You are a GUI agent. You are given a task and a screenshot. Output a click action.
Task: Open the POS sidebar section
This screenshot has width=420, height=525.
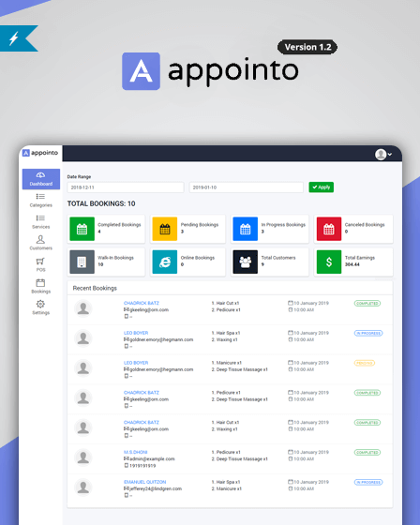click(40, 264)
